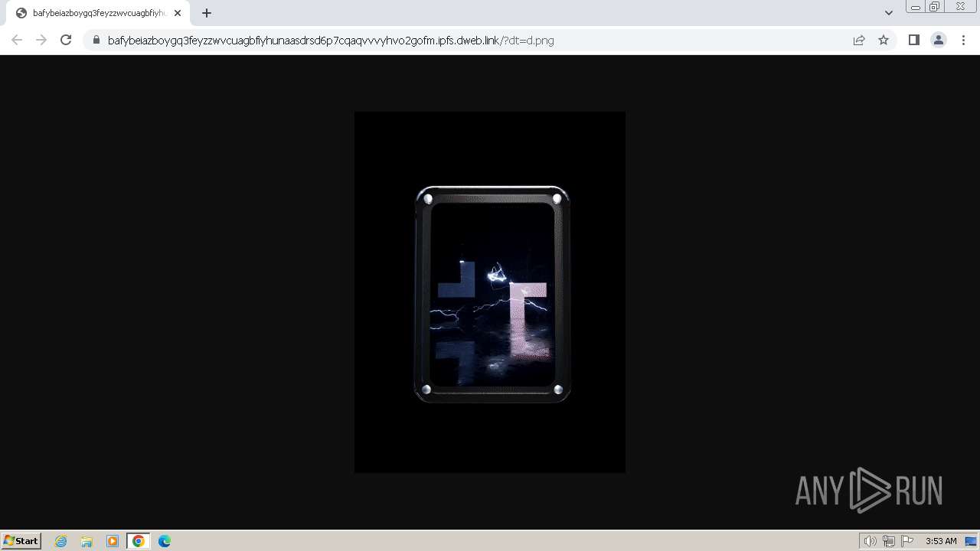980x551 pixels.
Task: Open the Windows Start menu
Action: pyautogui.click(x=21, y=541)
